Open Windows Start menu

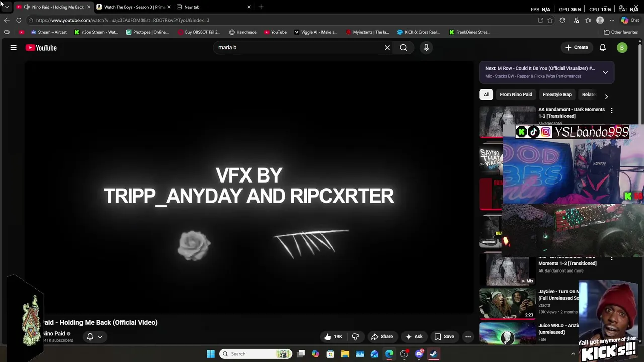click(211, 354)
